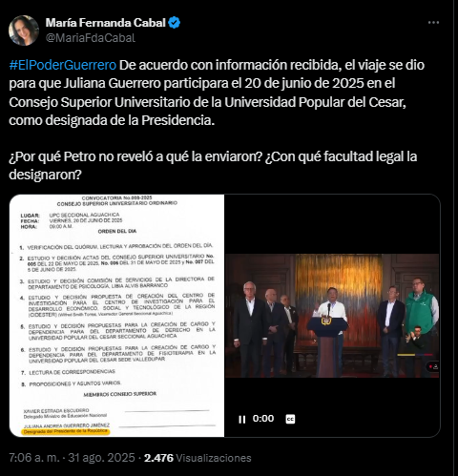Image resolution: width=458 pixels, height=476 pixels.
Task: Toggle closed captions with the CC icon
Action: click(x=290, y=419)
